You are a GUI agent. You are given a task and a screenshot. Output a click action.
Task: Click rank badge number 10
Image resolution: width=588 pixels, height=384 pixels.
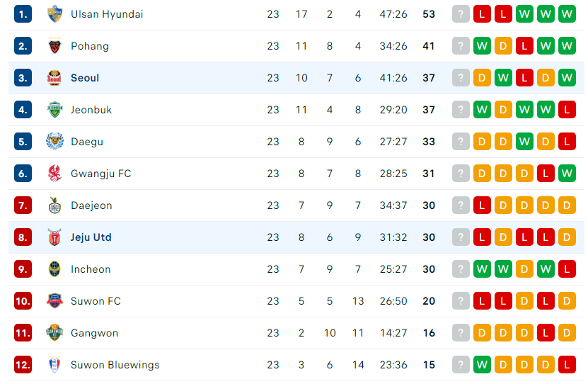pos(23,301)
